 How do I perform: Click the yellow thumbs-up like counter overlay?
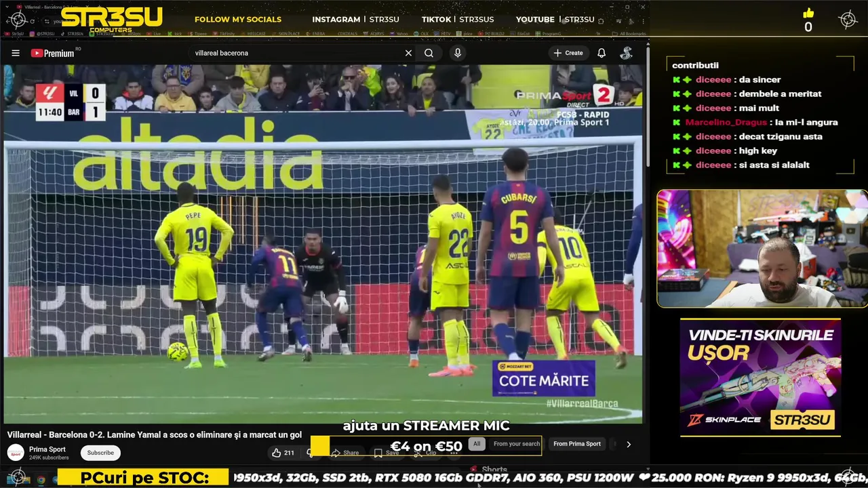tap(808, 20)
